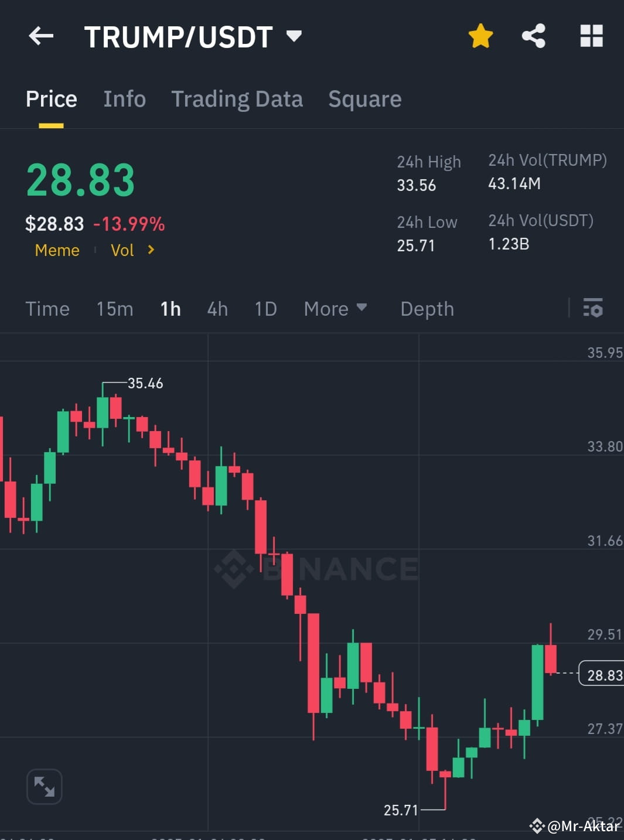The image size is (624, 840).
Task: Open the Meme category tag
Action: [x=57, y=250]
